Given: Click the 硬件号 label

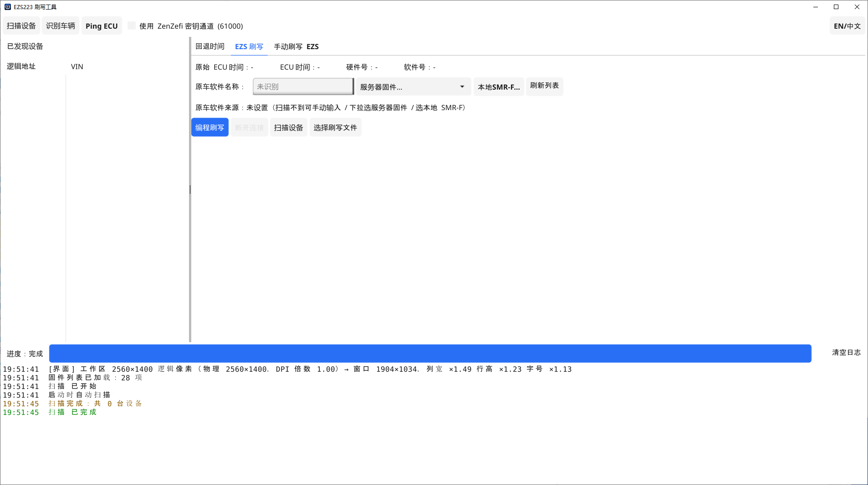Looking at the screenshot, I should point(362,67).
